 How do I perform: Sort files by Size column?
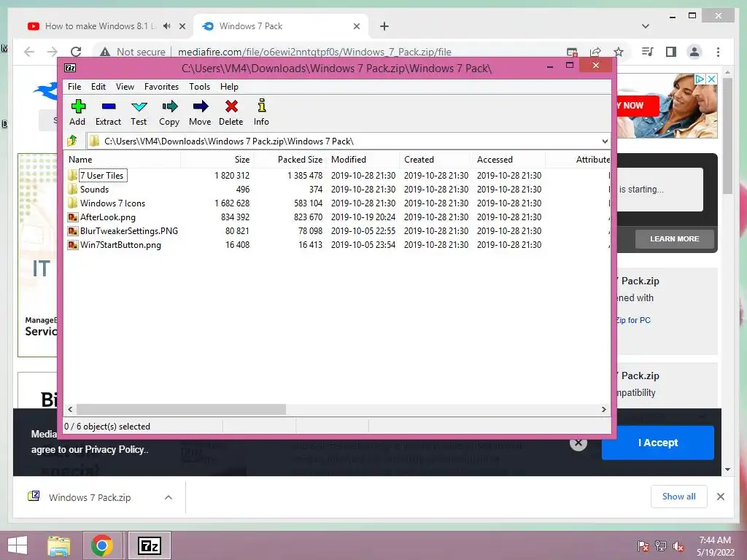[217, 160]
